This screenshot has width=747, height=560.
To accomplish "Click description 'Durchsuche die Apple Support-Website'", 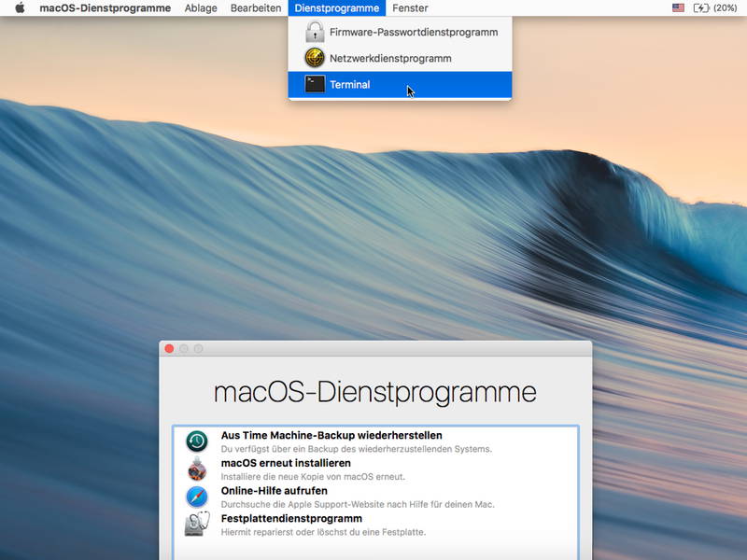I will click(358, 504).
